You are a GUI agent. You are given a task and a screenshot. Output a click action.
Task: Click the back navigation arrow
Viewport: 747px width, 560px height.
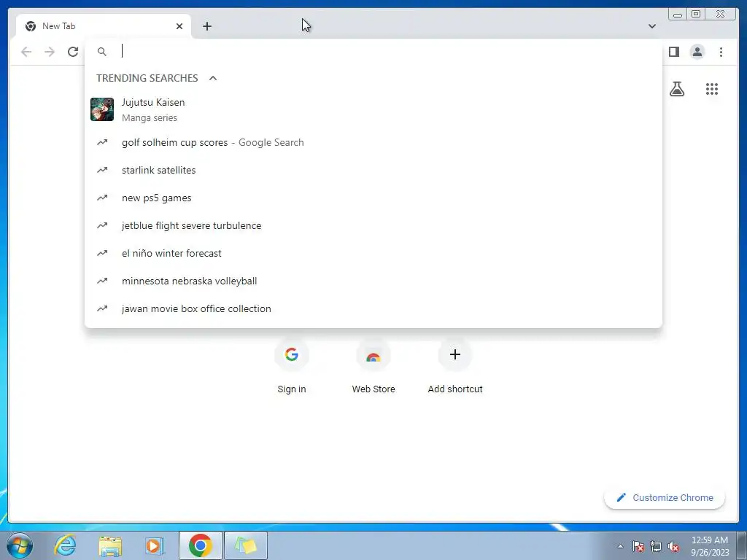[x=26, y=52]
